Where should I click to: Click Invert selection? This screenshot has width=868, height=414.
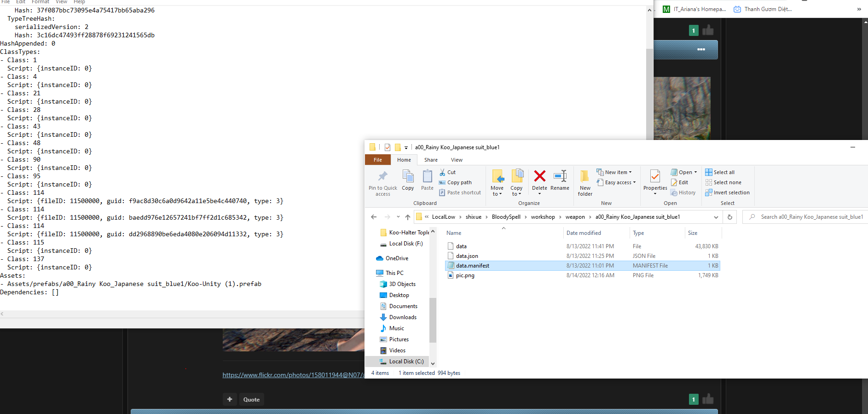click(x=727, y=192)
